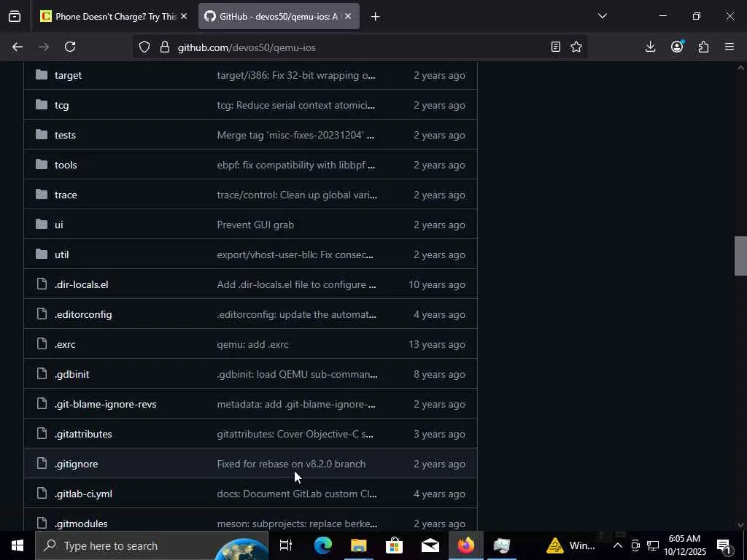Image resolution: width=747 pixels, height=560 pixels.
Task: Open the .gitignore file name link
Action: tap(76, 464)
